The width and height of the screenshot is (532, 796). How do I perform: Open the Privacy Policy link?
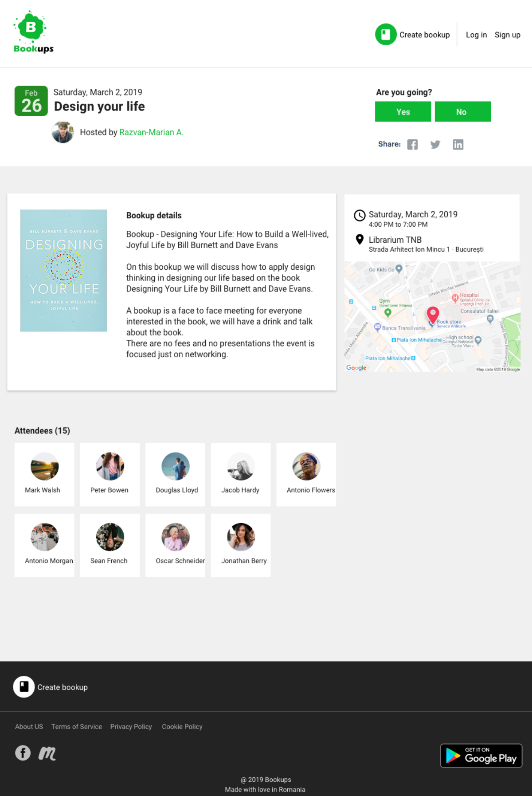click(x=131, y=726)
